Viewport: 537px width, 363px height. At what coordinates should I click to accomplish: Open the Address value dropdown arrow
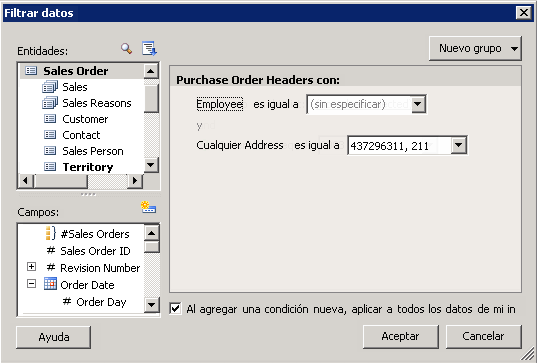(x=459, y=146)
